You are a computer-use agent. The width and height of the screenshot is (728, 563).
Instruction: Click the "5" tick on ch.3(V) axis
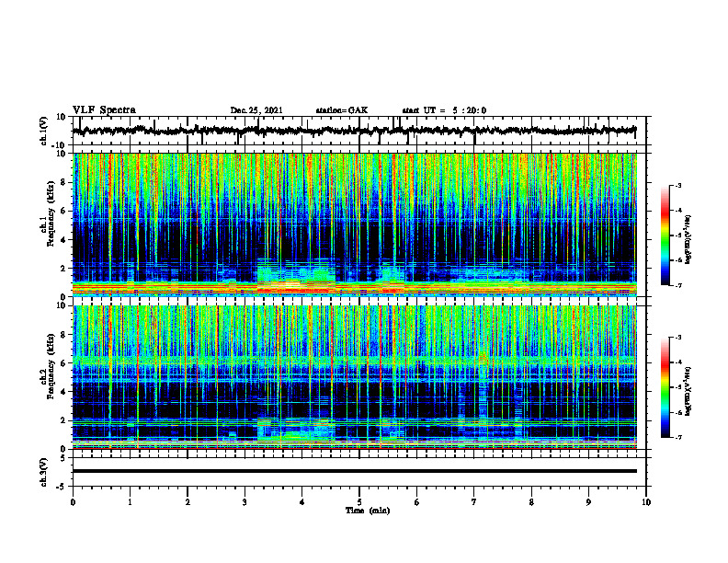click(x=63, y=458)
